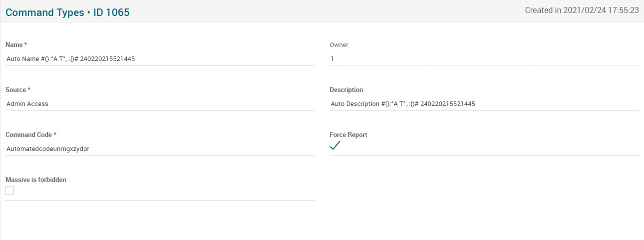Click the Source field label

click(15, 90)
